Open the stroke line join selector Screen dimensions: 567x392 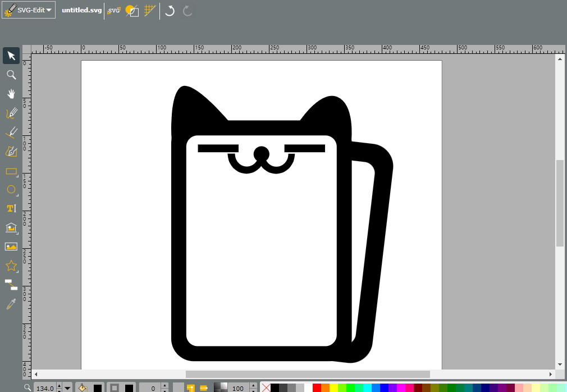[x=190, y=388]
